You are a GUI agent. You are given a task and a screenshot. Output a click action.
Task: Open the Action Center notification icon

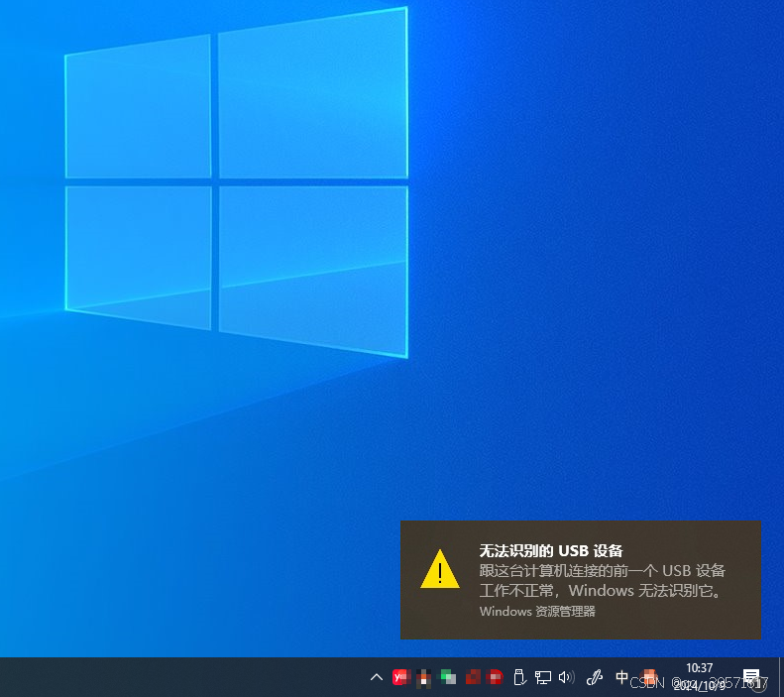click(751, 677)
